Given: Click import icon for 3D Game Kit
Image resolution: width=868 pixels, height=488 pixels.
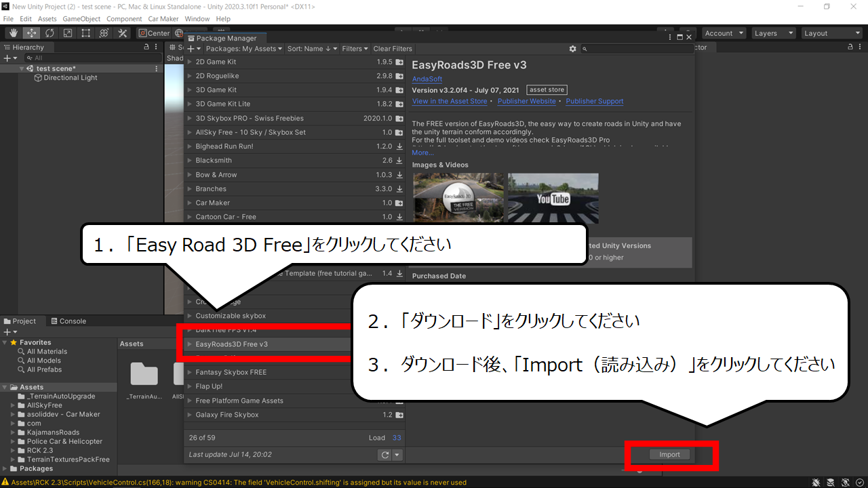Looking at the screenshot, I should (x=399, y=90).
